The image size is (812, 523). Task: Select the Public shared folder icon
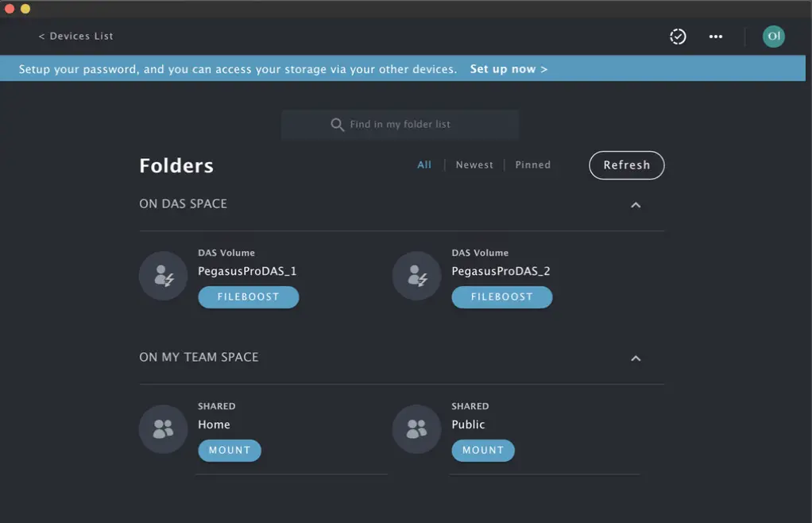[x=417, y=429]
